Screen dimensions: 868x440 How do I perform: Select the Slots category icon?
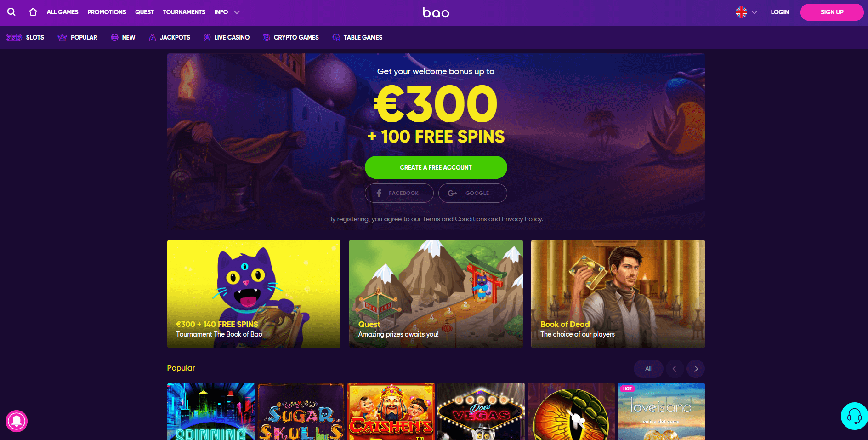point(14,37)
